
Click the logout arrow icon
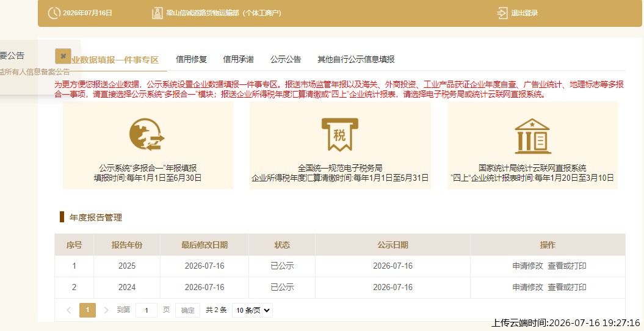[x=502, y=13]
